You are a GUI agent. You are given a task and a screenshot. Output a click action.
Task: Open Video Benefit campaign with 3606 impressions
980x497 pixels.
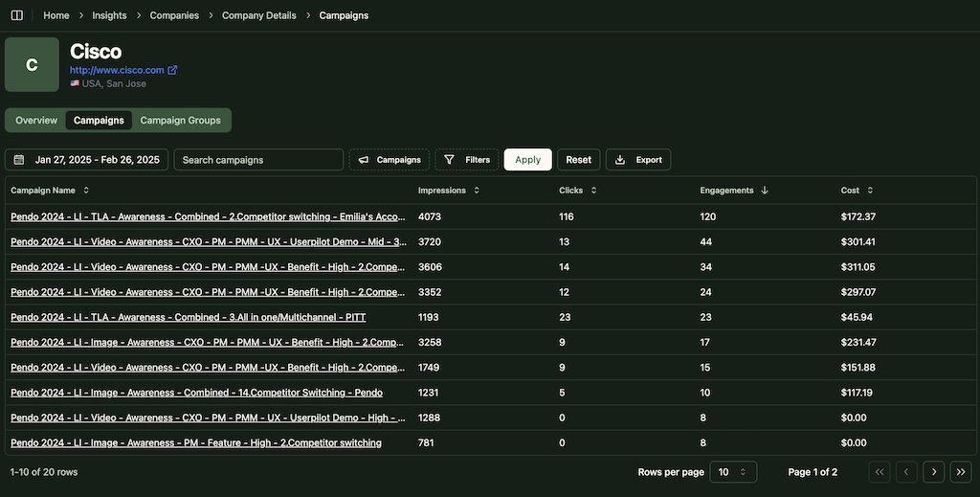[x=208, y=267]
